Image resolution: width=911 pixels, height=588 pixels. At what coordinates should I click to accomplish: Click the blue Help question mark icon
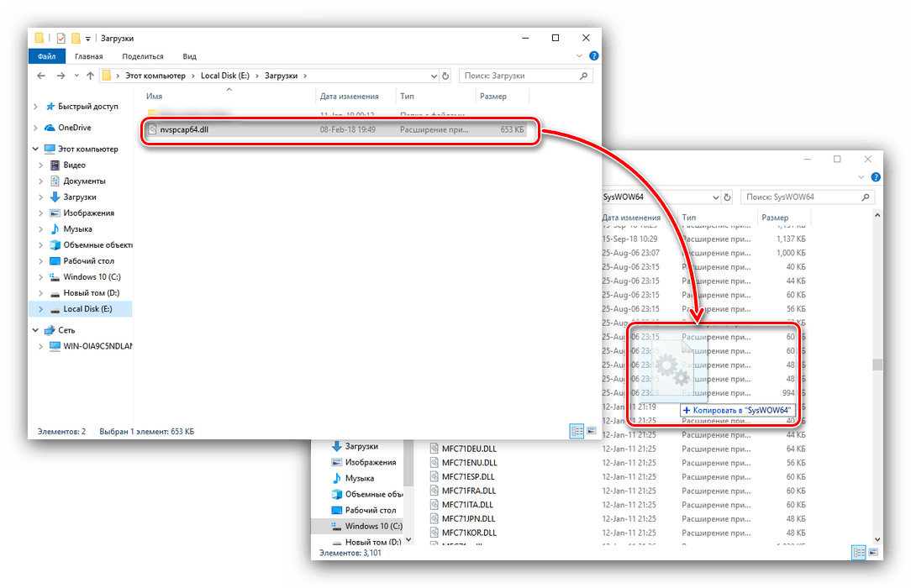click(593, 56)
